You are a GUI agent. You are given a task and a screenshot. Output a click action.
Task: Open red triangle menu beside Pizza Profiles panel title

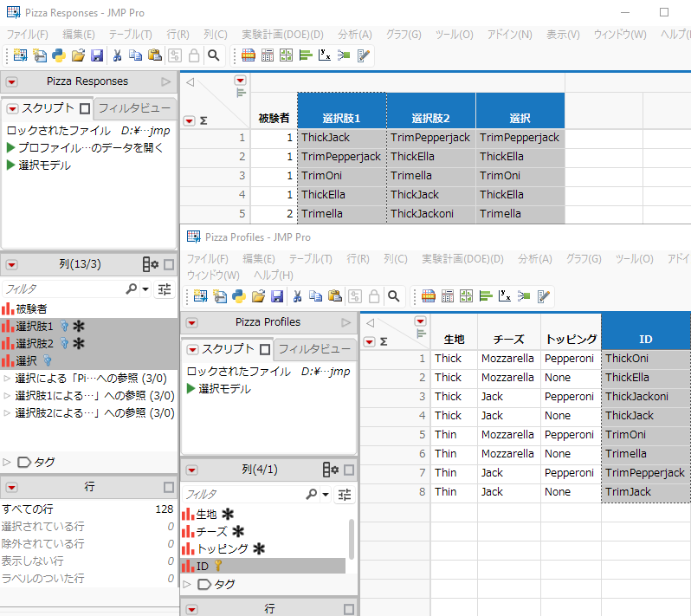point(191,323)
